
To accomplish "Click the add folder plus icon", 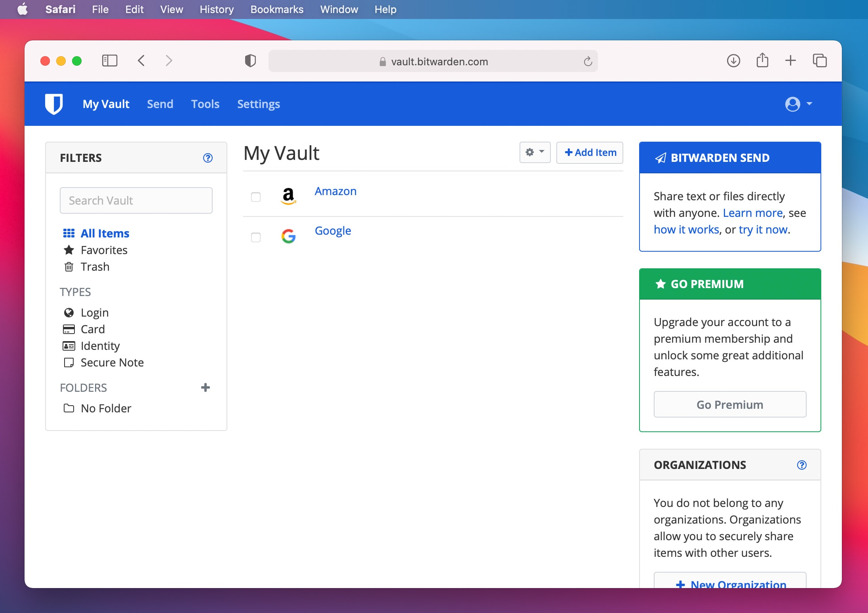I will [205, 387].
